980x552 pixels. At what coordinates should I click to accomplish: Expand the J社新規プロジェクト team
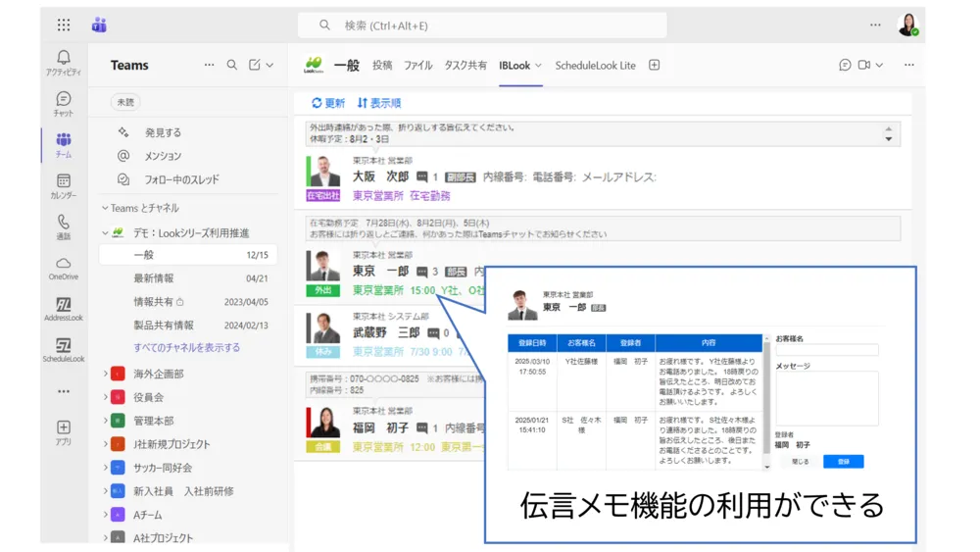105,444
